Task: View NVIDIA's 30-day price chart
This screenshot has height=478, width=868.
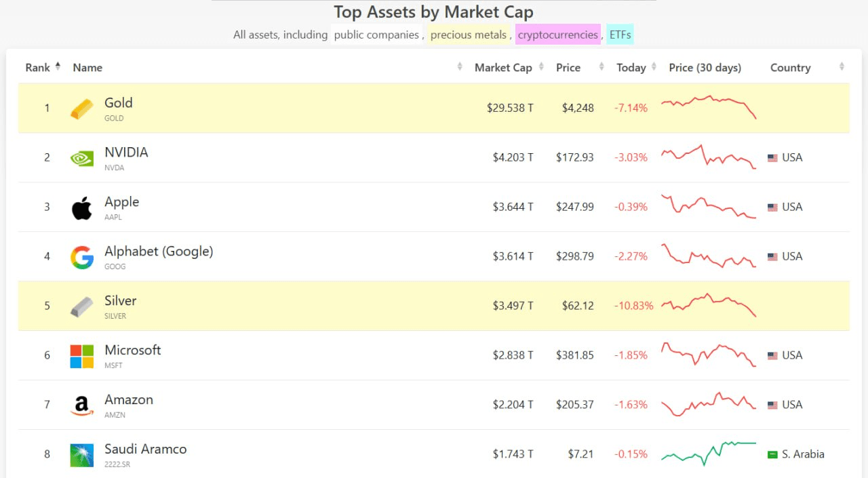Action: pyautogui.click(x=708, y=157)
